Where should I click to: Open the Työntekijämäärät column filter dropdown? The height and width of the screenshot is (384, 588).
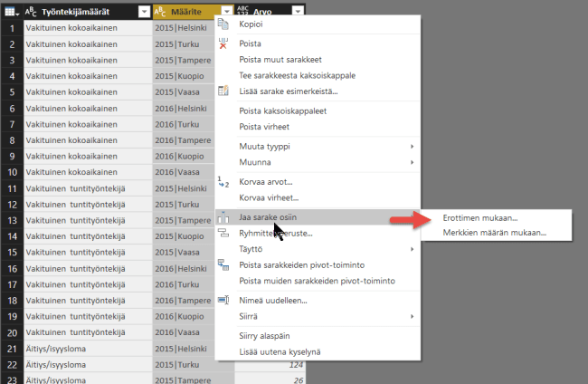pos(144,12)
